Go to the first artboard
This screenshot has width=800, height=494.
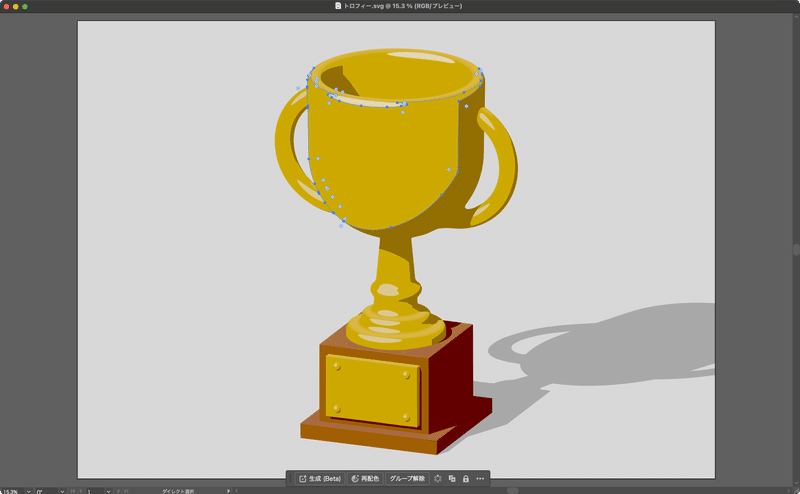[x=72, y=491]
